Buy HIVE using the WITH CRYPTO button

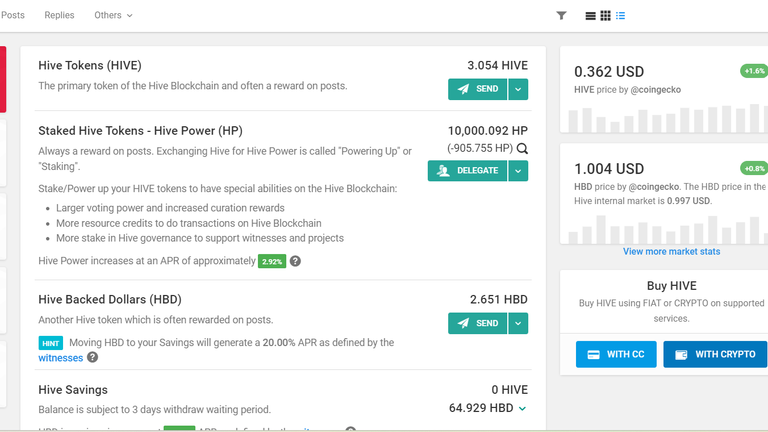[x=715, y=354]
